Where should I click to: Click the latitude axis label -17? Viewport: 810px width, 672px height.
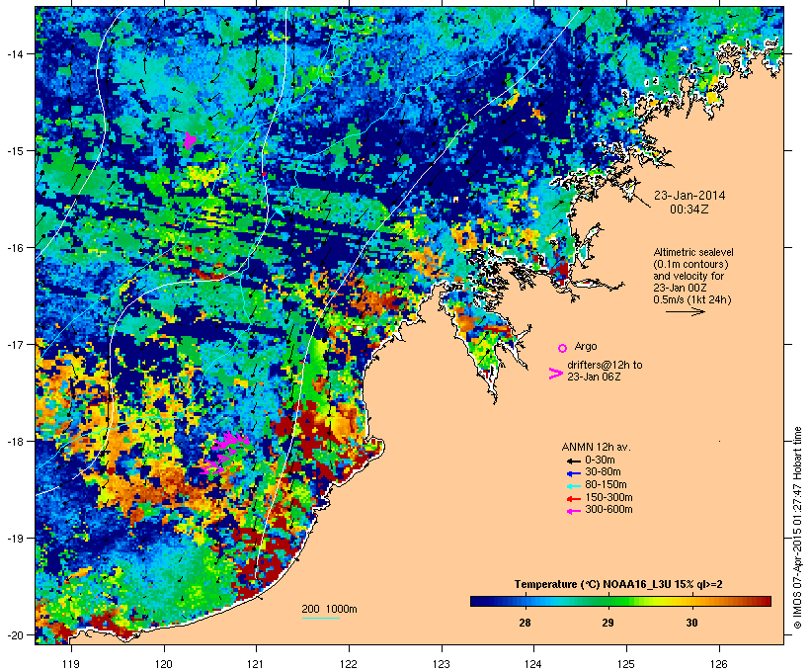(14, 344)
